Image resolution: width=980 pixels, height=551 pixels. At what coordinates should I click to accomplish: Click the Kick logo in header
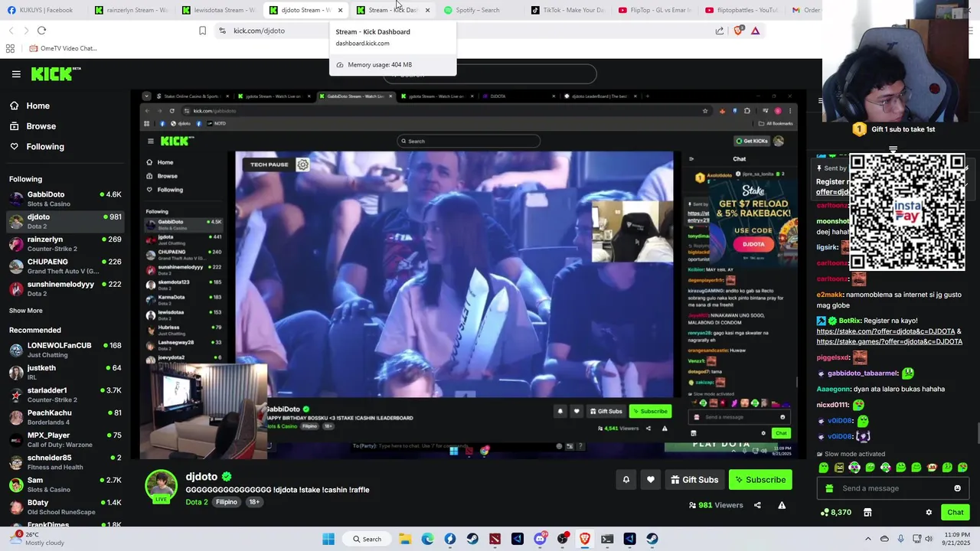point(56,73)
